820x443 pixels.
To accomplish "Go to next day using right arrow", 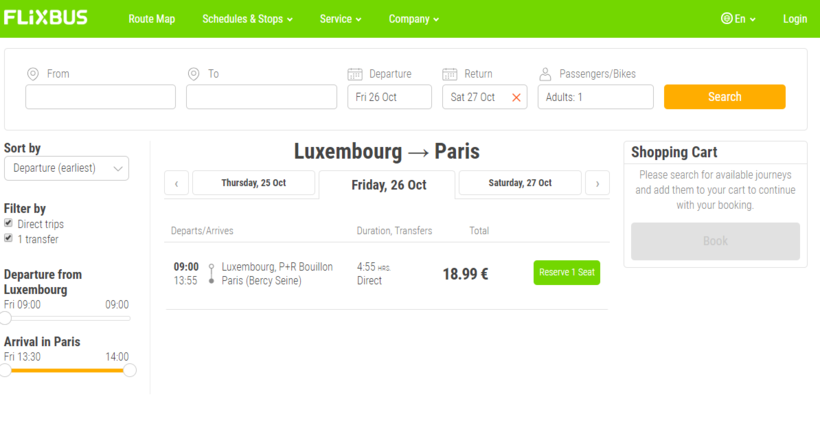I will (x=597, y=183).
